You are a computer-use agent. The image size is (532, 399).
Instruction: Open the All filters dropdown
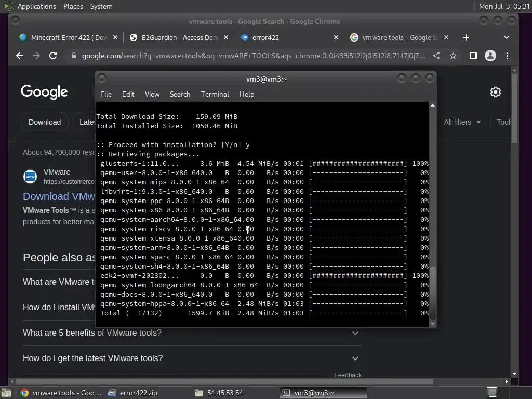[462, 122]
